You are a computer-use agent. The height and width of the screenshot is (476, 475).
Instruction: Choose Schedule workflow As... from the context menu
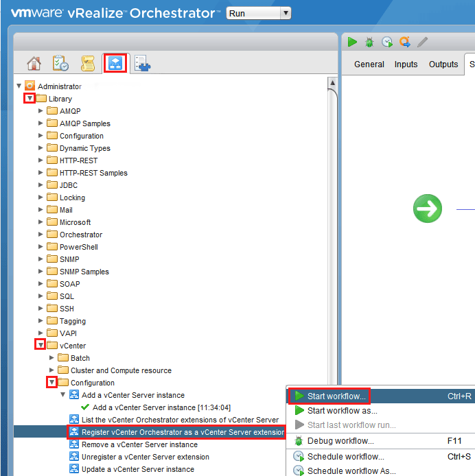click(x=381, y=471)
